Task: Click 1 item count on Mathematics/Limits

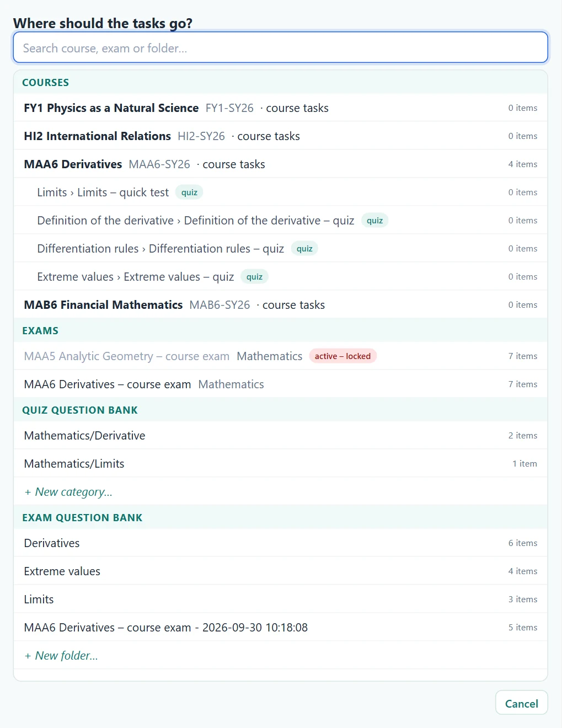Action: [524, 464]
